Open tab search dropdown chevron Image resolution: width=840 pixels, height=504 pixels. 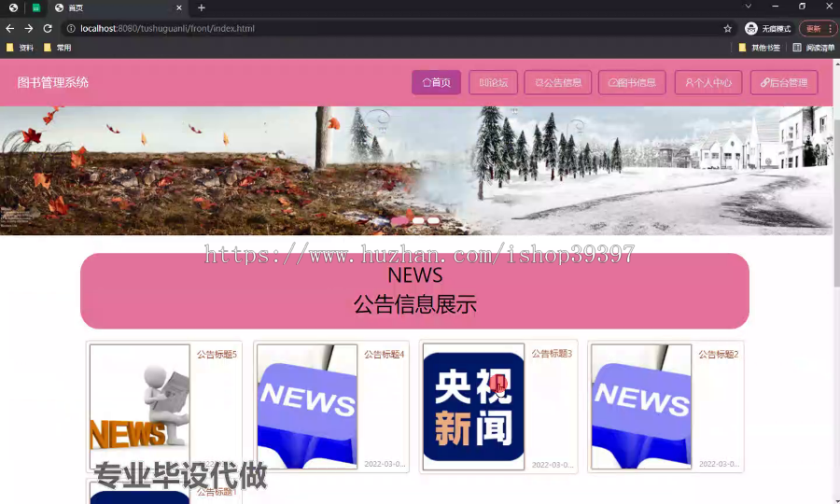point(749,7)
